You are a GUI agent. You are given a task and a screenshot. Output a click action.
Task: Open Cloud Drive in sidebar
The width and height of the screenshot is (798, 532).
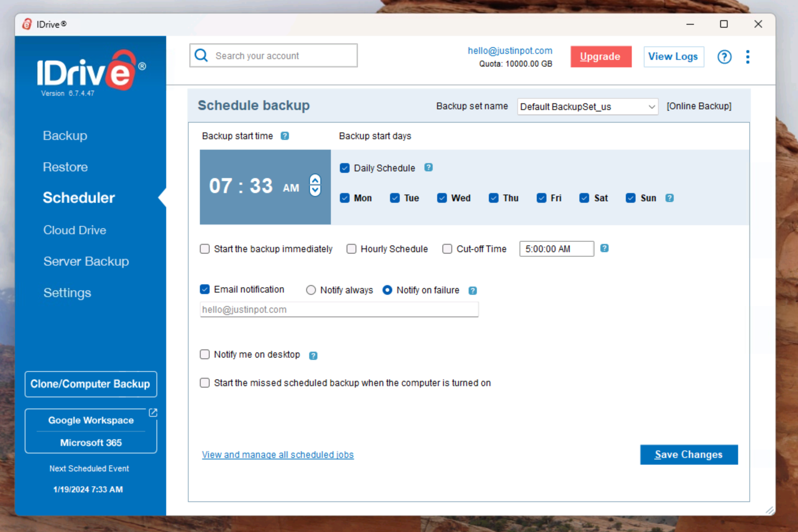(x=75, y=230)
